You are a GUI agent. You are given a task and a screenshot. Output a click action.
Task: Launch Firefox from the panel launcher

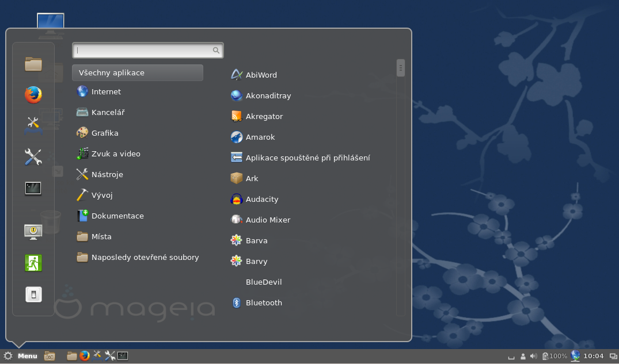pyautogui.click(x=84, y=356)
